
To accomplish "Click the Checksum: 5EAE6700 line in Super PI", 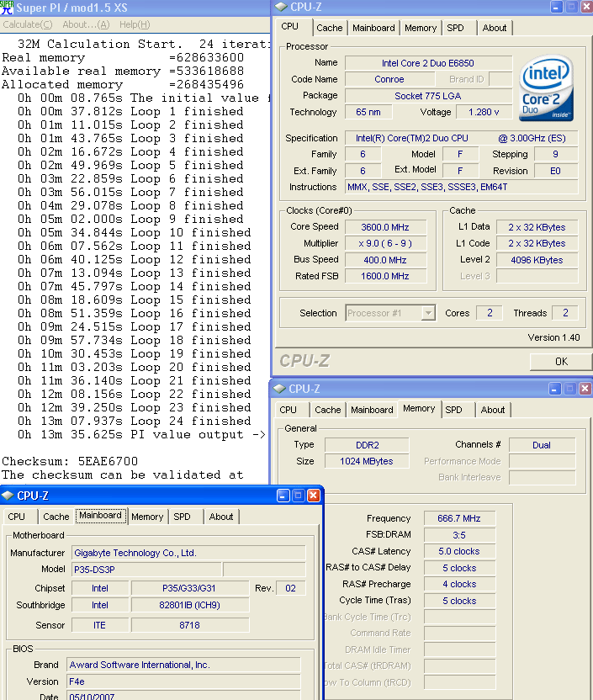I will coord(70,461).
